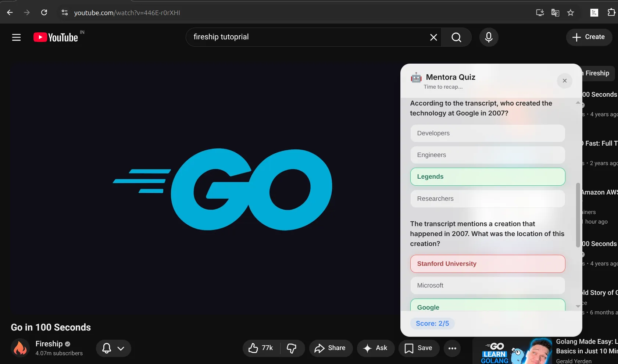Click the quiz panel scrollbar thumb
618x364 pixels.
[x=578, y=215]
